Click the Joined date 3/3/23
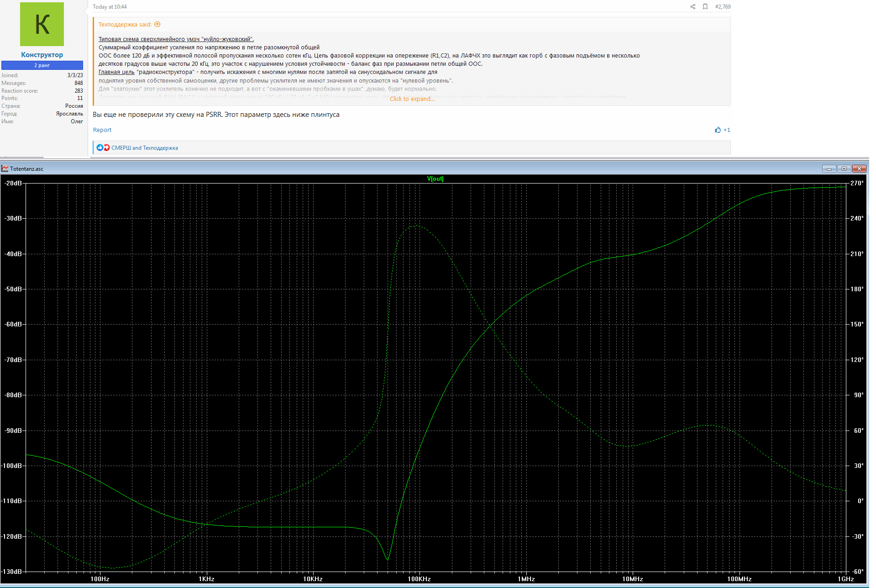Screen dimensions: 876x588 coord(75,75)
